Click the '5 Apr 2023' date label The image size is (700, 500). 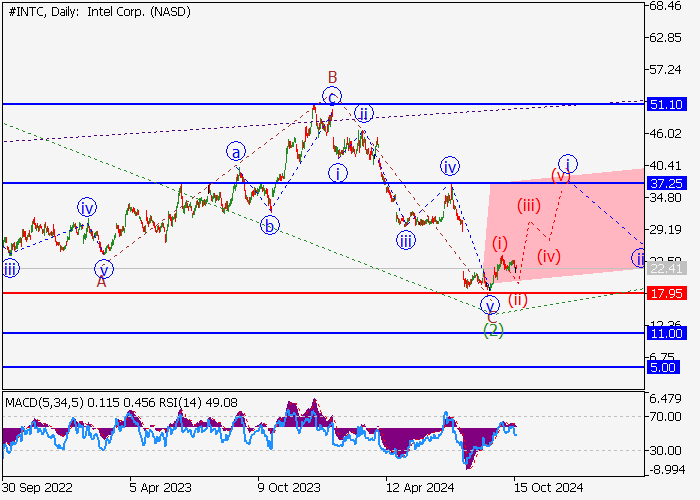click(161, 488)
